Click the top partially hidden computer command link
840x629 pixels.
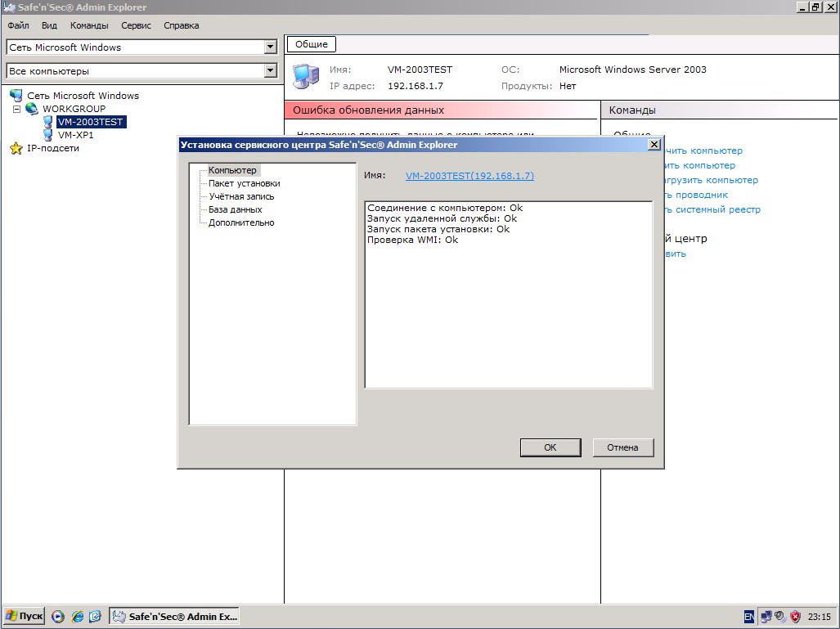pos(704,151)
